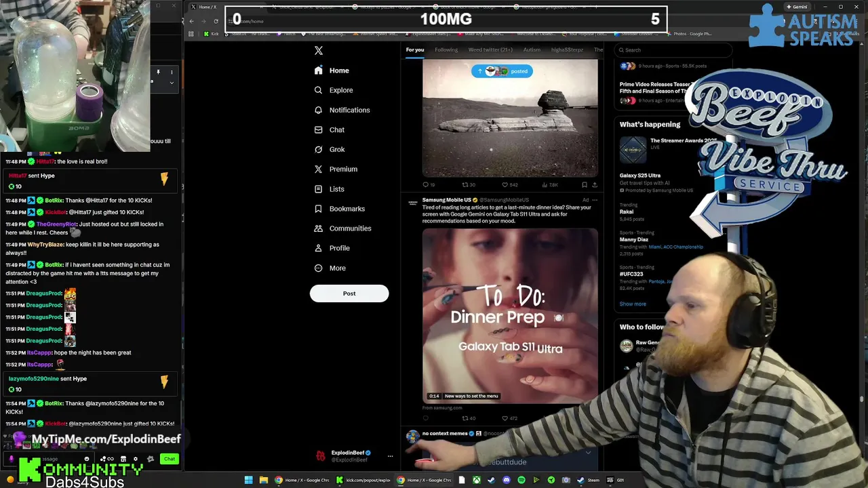
Task: Open Chat in the X sidebar
Action: (x=330, y=129)
